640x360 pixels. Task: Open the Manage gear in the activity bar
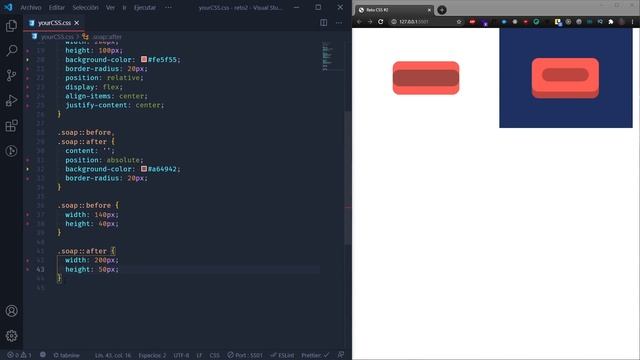[11, 336]
